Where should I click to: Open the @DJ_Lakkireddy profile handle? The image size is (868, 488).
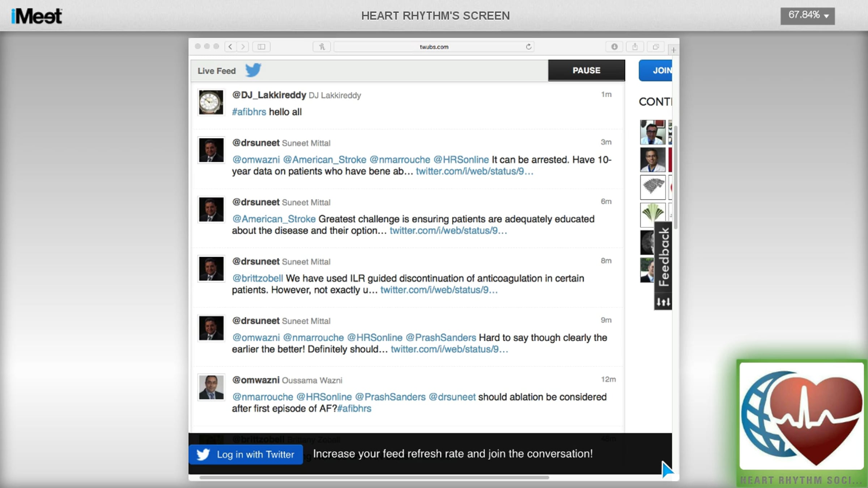click(269, 95)
